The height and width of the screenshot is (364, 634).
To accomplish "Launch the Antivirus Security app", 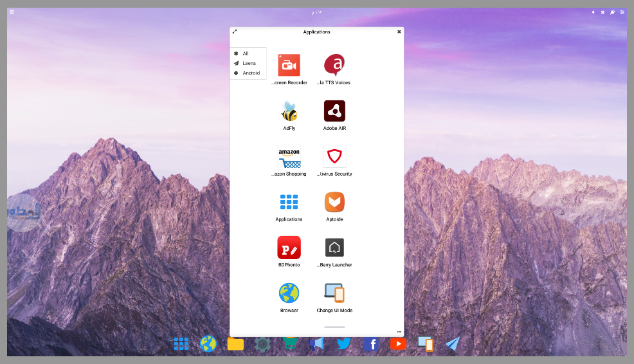I will click(334, 156).
